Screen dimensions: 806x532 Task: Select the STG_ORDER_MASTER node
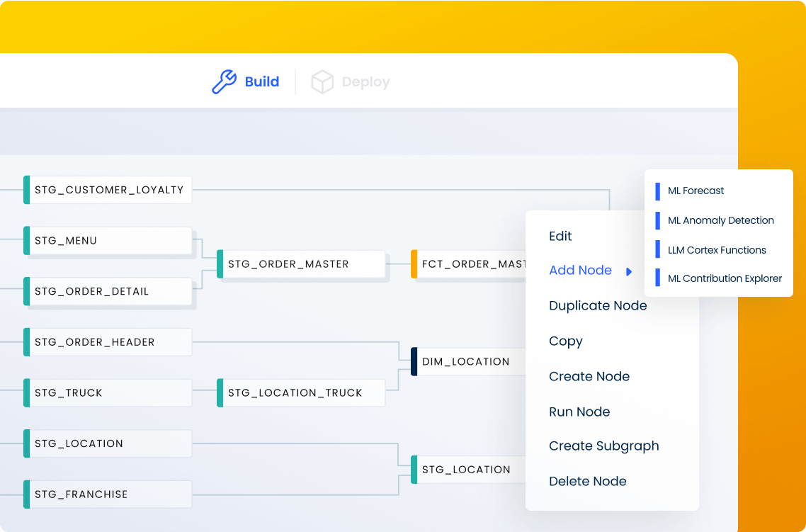(x=301, y=264)
